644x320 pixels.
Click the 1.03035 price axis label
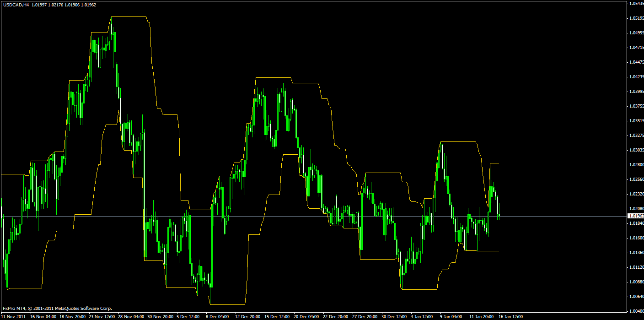coord(636,150)
